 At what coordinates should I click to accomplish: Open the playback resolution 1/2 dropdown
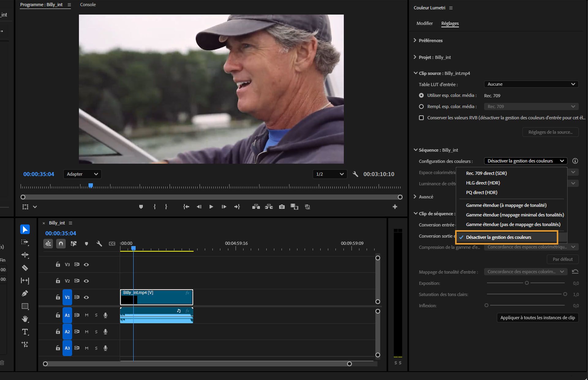tap(330, 174)
